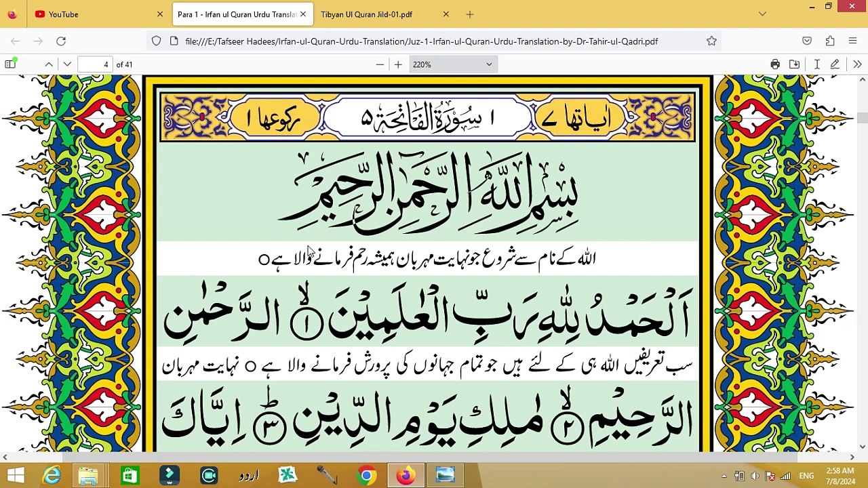Click the horizontal scrollbar right arrow
This screenshot has height=488, width=868.
852,457
